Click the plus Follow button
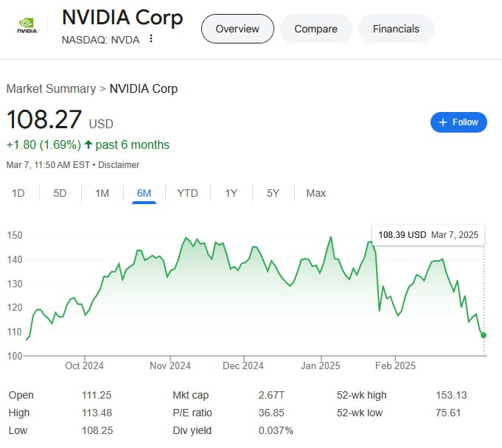 point(459,122)
